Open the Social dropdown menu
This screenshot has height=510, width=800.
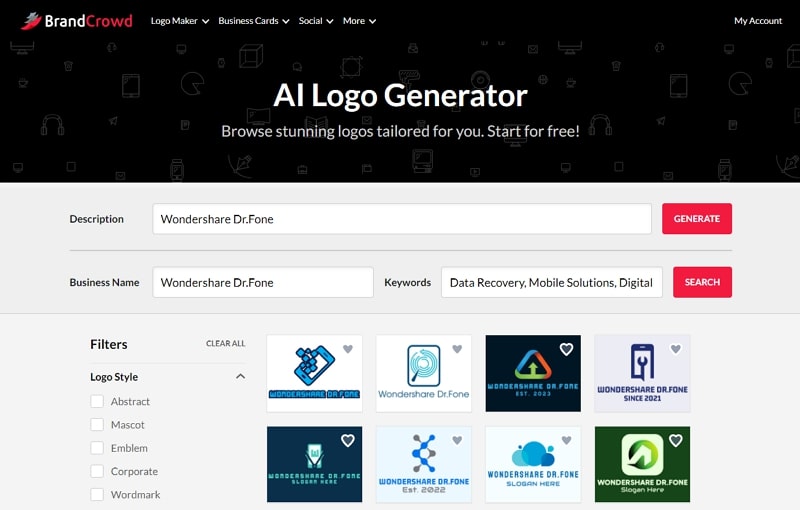point(316,21)
